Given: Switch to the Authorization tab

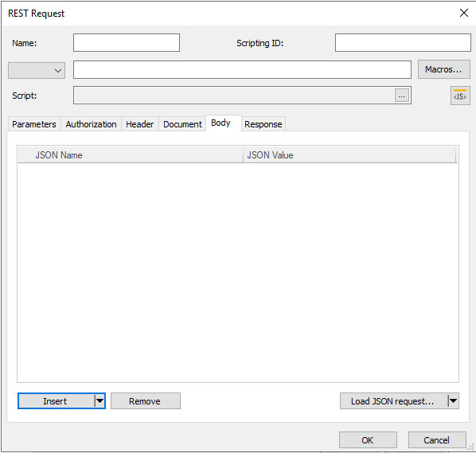Looking at the screenshot, I should (x=91, y=124).
